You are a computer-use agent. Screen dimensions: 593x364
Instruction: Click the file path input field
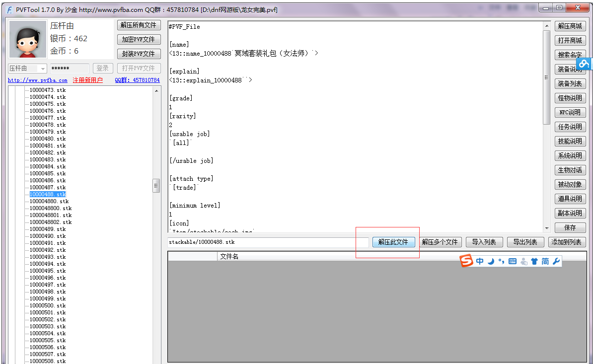point(268,242)
